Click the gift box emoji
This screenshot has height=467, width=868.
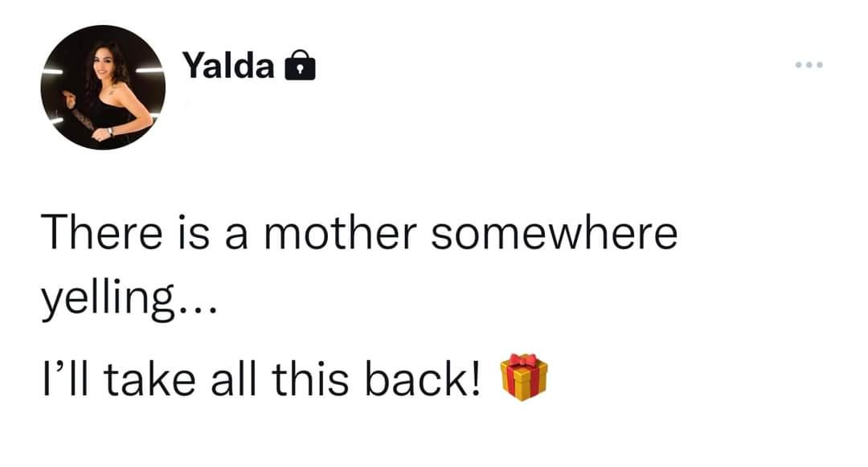pyautogui.click(x=523, y=376)
